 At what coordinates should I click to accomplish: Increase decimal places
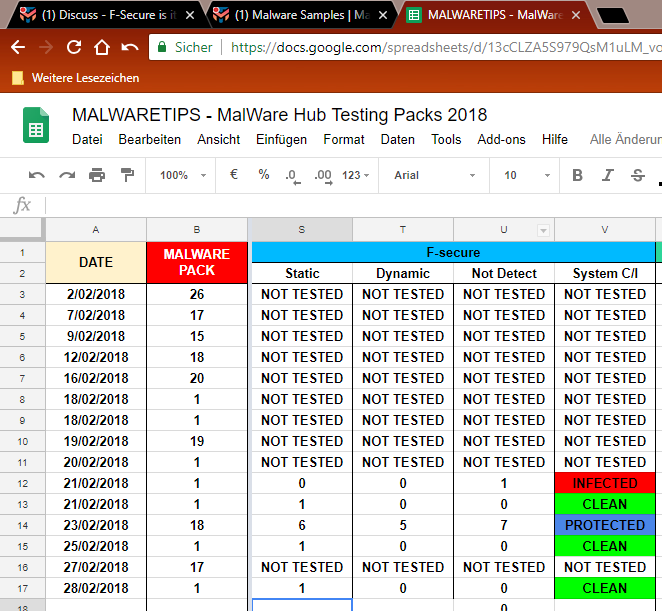tap(322, 175)
